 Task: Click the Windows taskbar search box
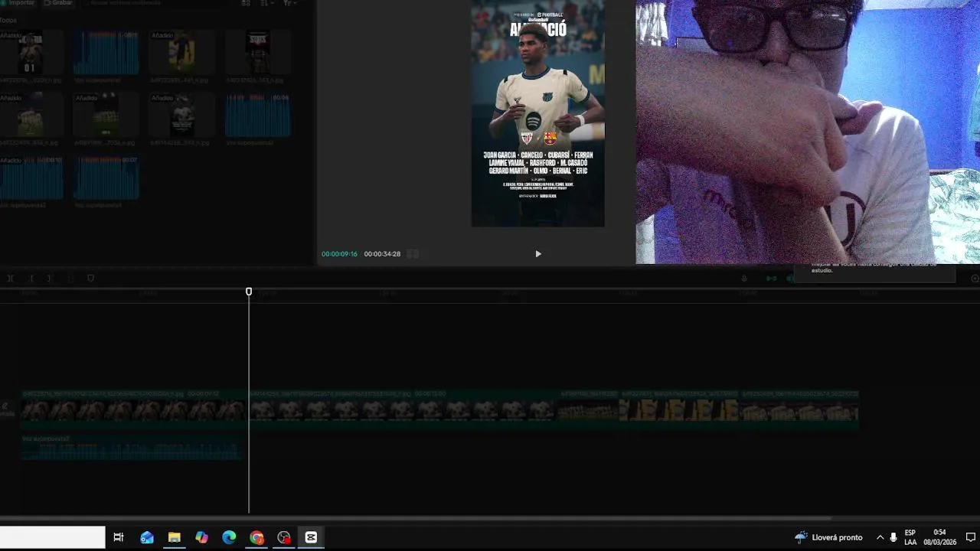[52, 537]
